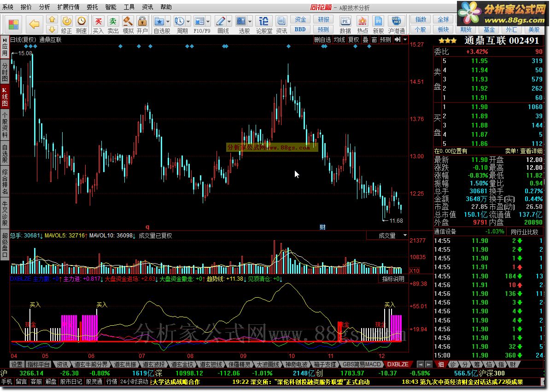
Task: Click the 周期 period clock icon
Action: pyautogui.click(x=180, y=21)
